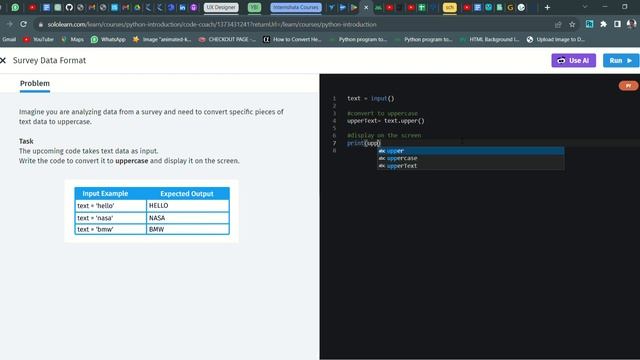Viewport: 640px width, 360px height.
Task: Open the WhatsApp bookmark
Action: pos(108,40)
